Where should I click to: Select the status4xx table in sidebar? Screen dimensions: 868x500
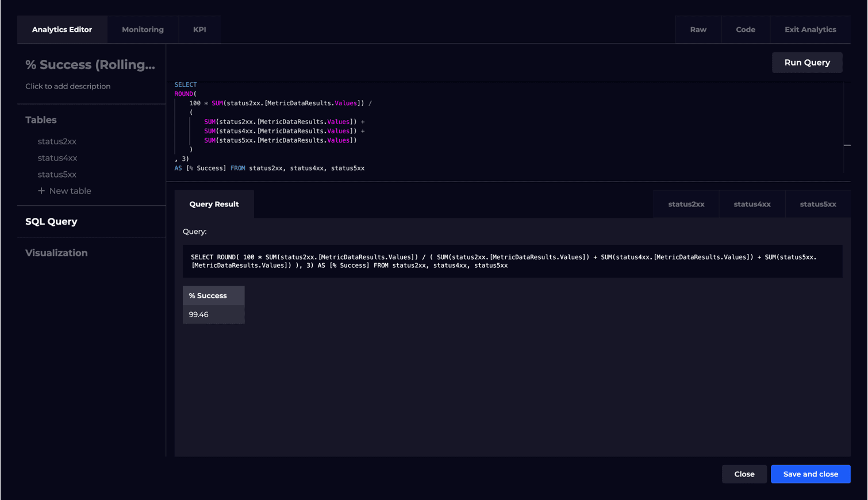pos(57,158)
